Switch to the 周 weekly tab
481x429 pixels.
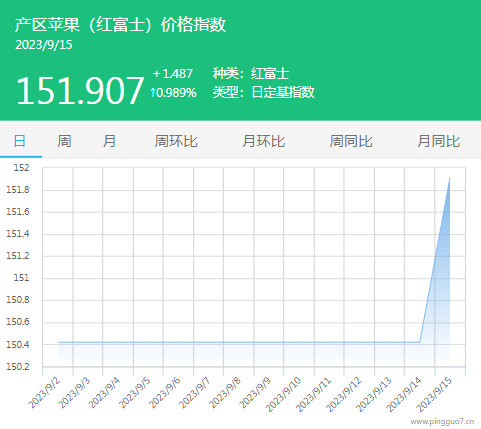click(x=64, y=141)
